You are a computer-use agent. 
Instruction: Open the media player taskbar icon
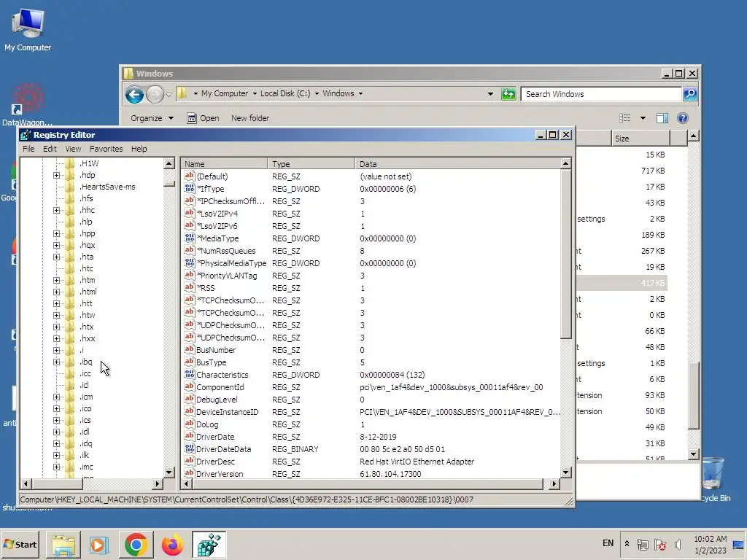pyautogui.click(x=99, y=544)
